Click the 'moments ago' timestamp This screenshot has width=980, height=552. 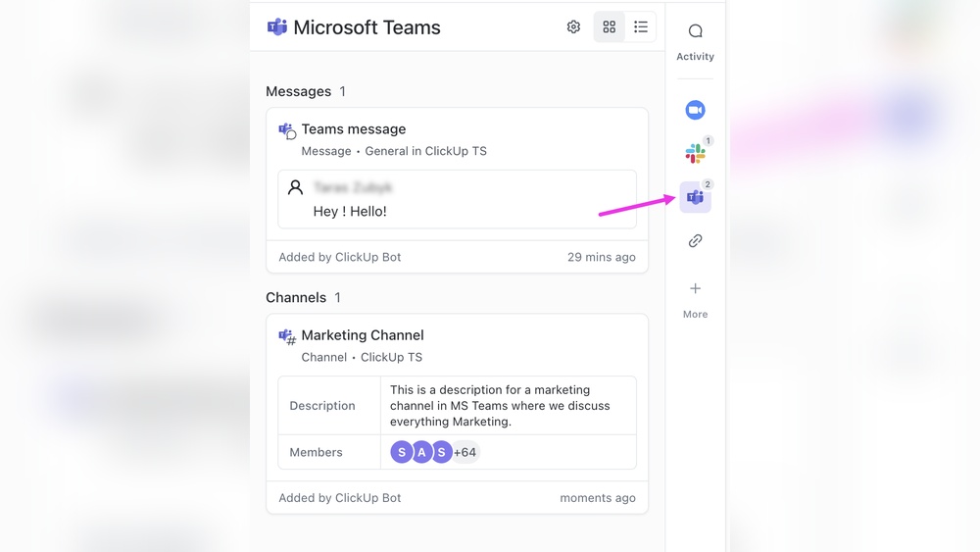coord(598,498)
